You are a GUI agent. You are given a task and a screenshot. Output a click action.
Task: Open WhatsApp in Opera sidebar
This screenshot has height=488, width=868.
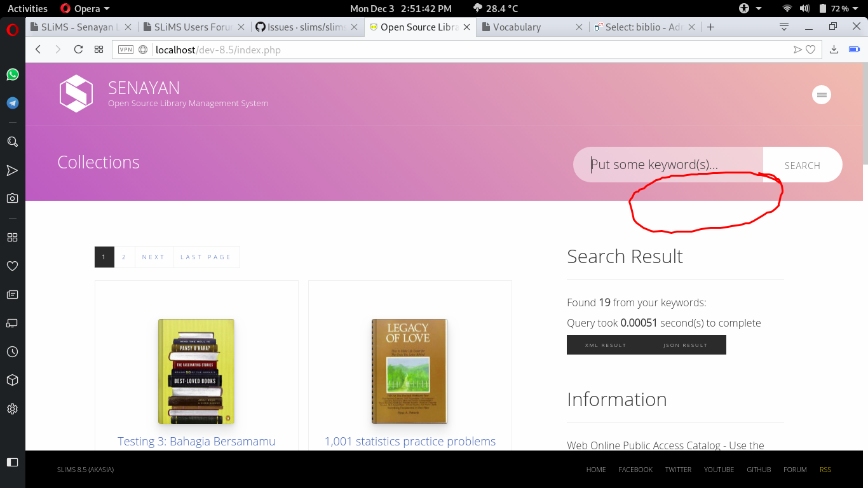12,74
